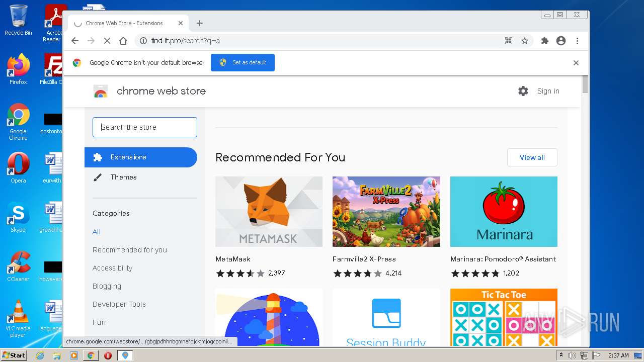Choose the Recommended for you category
The image size is (644, 362).
tap(130, 250)
